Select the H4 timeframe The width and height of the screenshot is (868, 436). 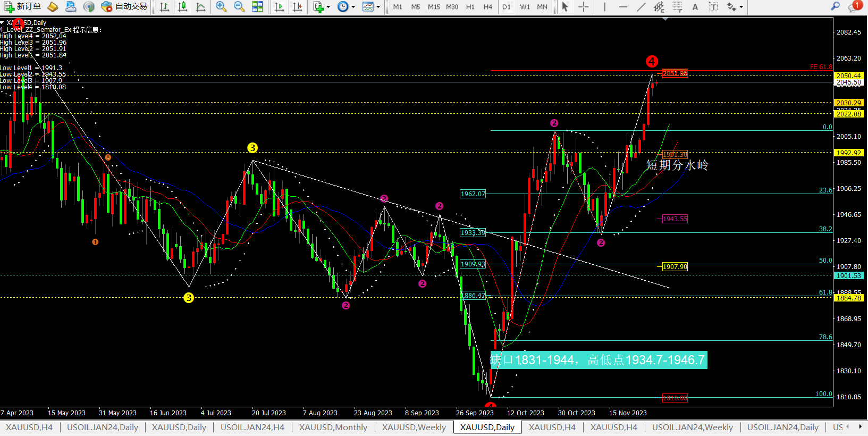pos(488,7)
